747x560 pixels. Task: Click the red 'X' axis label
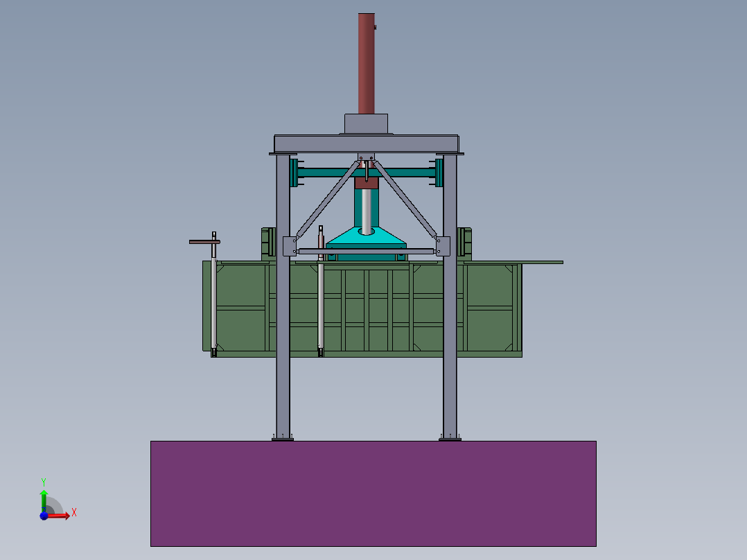74,512
